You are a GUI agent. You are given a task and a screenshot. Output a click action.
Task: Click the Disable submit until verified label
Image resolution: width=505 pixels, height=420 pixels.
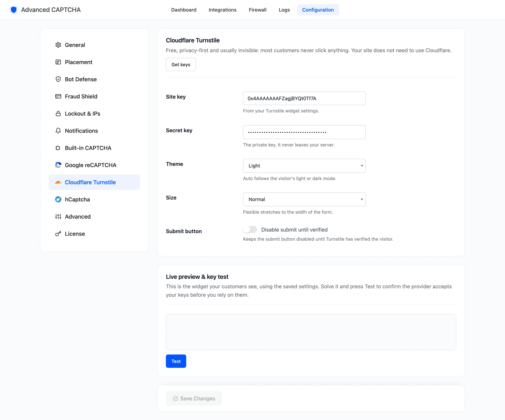pyautogui.click(x=294, y=230)
